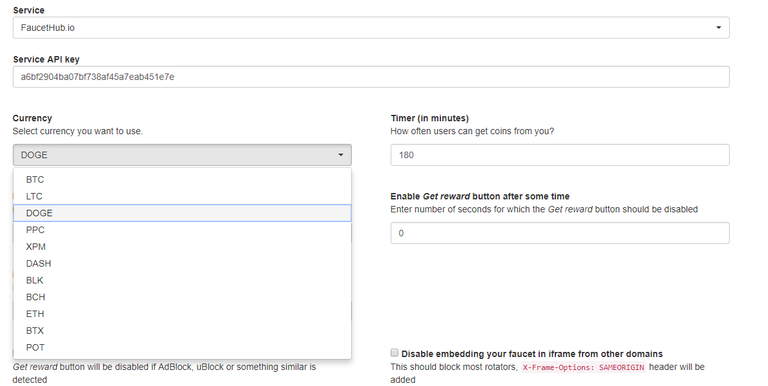Click the Currency dropdown arrow caret
Screen dimensions: 768x386
pyautogui.click(x=340, y=155)
